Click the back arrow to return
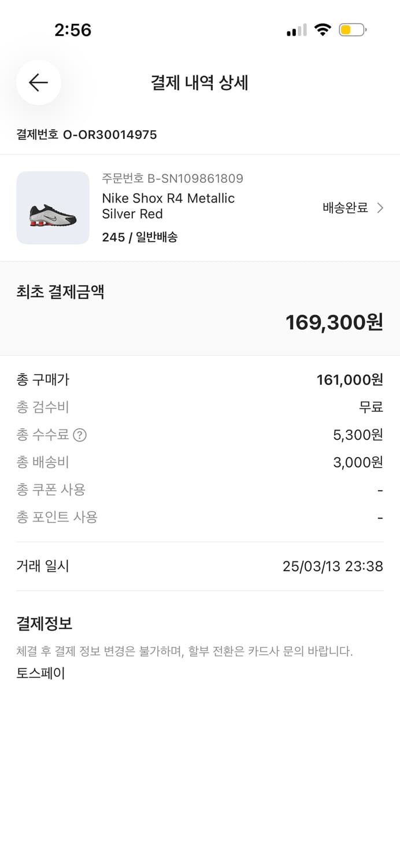Viewport: 400px width, 868px height. click(x=38, y=83)
